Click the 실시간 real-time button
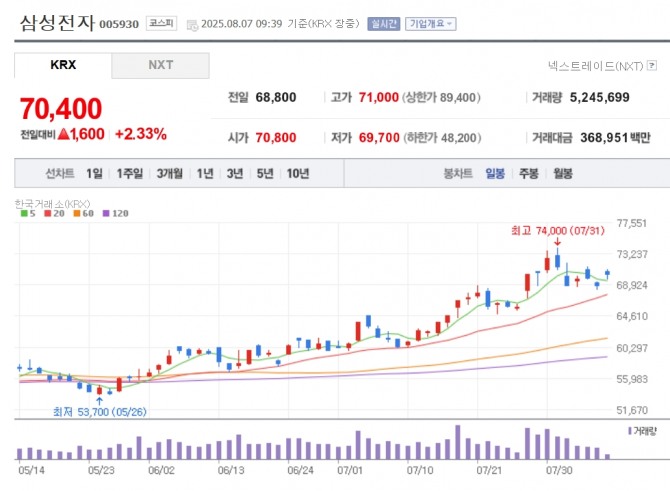 (x=382, y=22)
